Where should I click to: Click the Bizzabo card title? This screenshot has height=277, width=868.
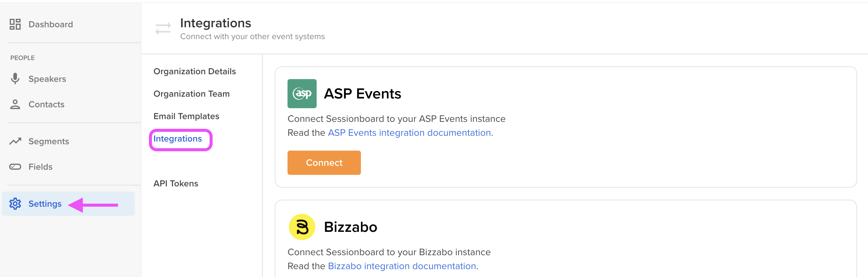350,227
